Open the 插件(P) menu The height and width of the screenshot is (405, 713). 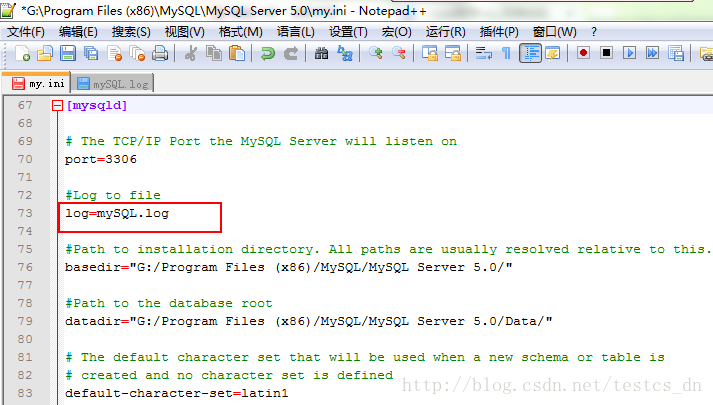click(x=499, y=32)
